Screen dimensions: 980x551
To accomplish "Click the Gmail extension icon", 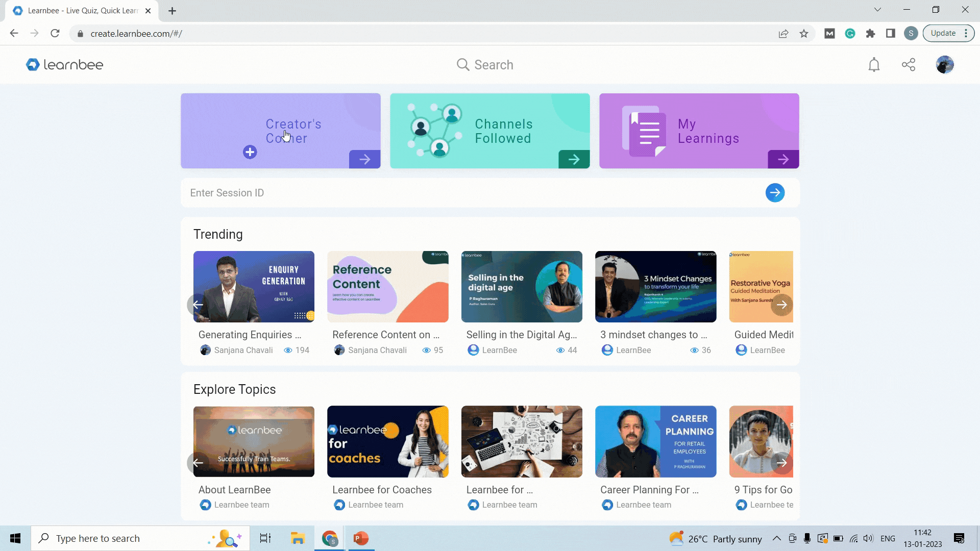I will coord(829,34).
